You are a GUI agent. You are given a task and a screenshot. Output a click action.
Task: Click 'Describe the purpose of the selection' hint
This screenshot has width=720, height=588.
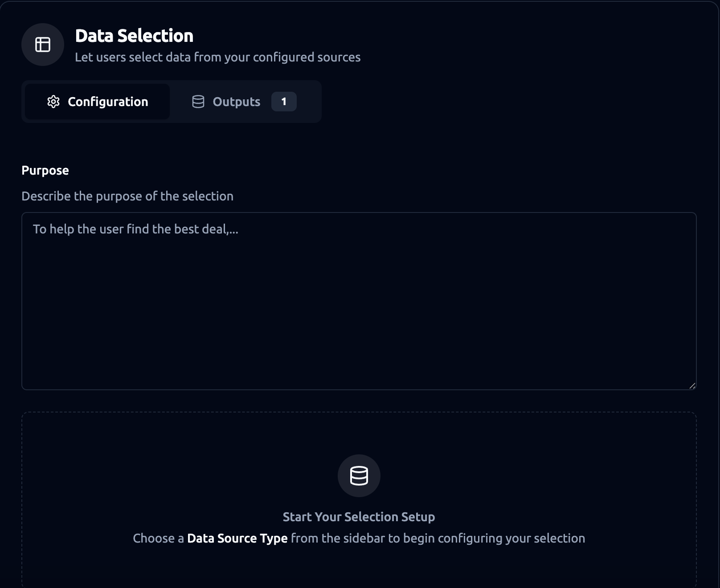[x=127, y=196]
